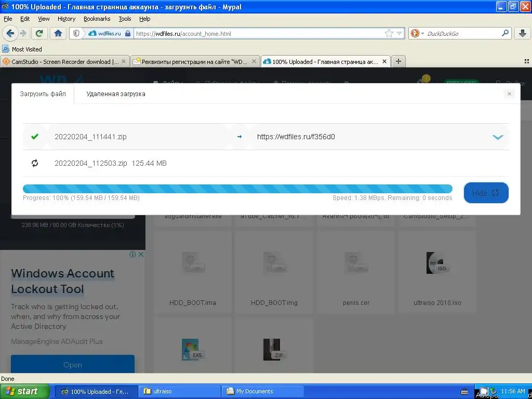532x399 pixels.
Task: Click the list all tabs icon
Action: pos(527,61)
